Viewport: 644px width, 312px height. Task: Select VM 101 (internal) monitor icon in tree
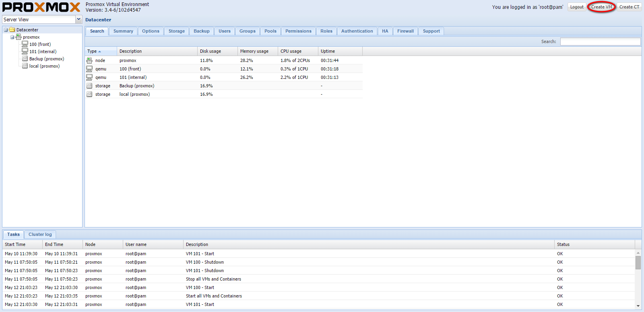25,52
